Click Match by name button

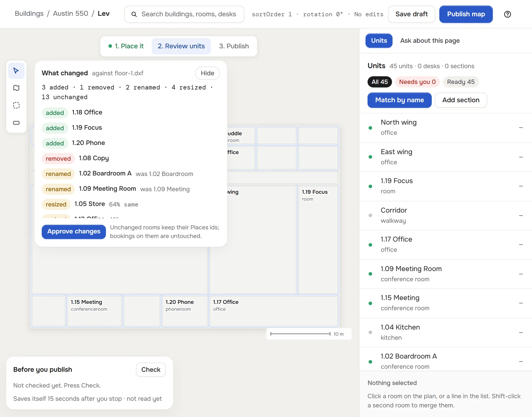click(x=400, y=100)
